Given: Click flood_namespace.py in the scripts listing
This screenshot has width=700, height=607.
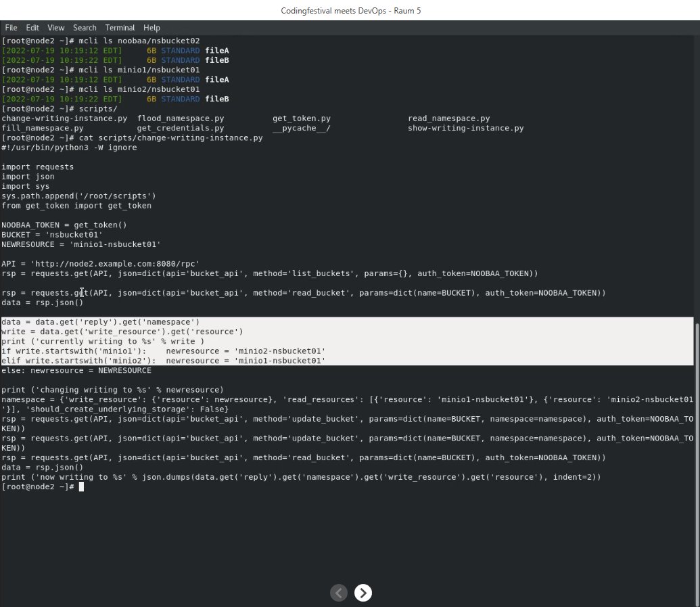Looking at the screenshot, I should tap(181, 118).
